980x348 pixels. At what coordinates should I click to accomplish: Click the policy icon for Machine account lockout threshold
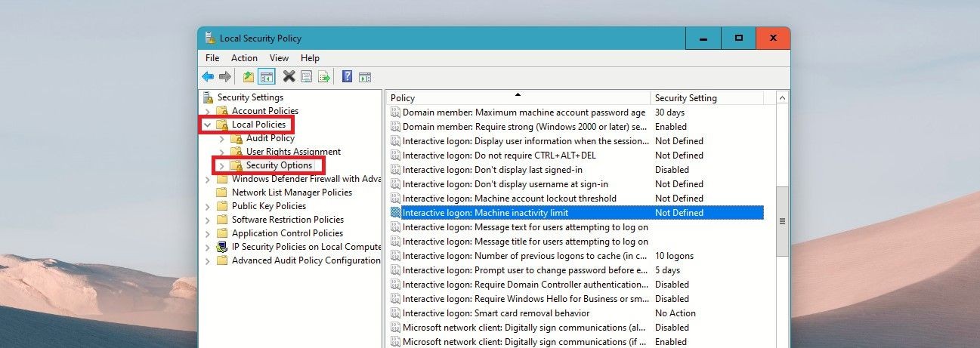(395, 199)
